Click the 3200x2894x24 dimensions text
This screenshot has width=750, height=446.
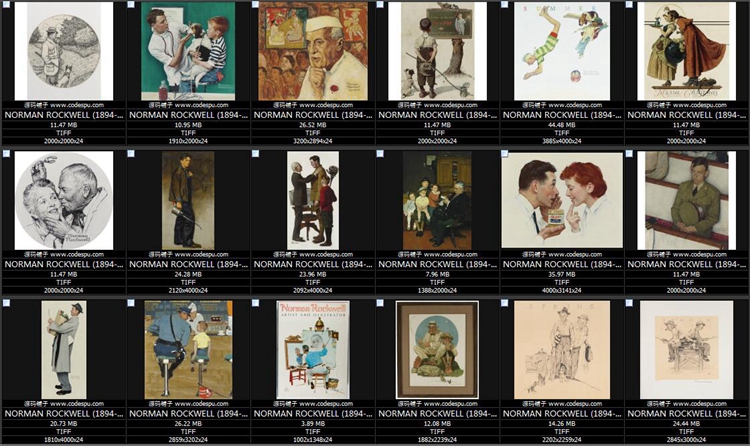point(313,141)
